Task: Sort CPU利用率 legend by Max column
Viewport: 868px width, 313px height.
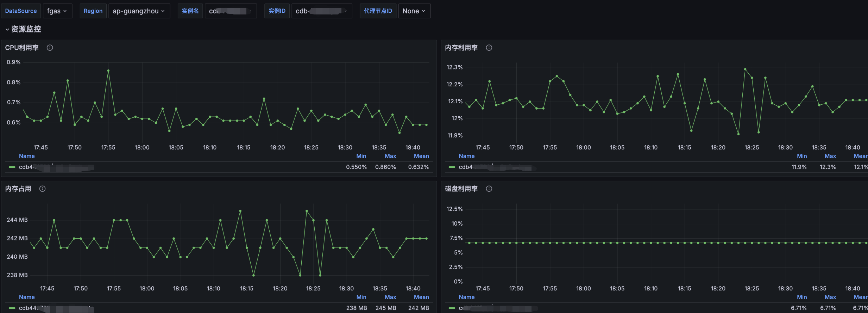Action: tap(390, 156)
